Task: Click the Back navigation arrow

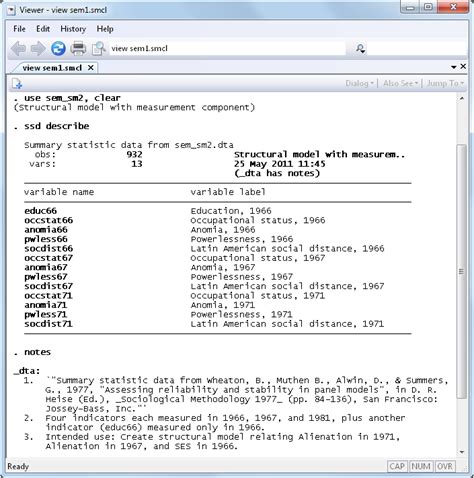Action: click(x=18, y=49)
